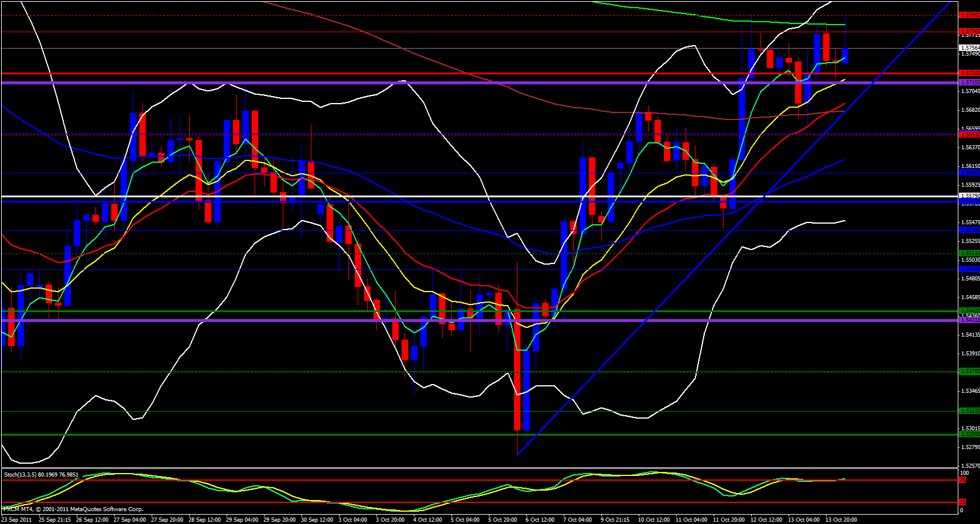Image resolution: width=980 pixels, height=524 pixels.
Task: Select the stochastic 100 scale label
Action: tap(965, 472)
